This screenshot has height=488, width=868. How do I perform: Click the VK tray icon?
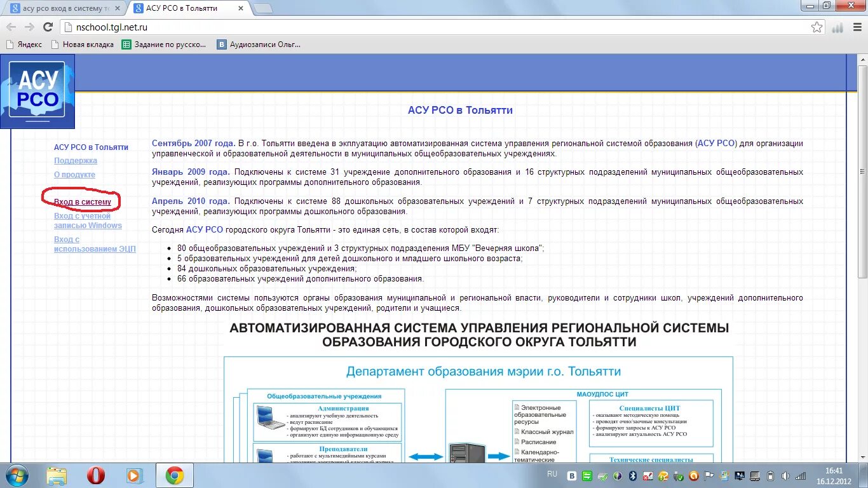point(571,475)
